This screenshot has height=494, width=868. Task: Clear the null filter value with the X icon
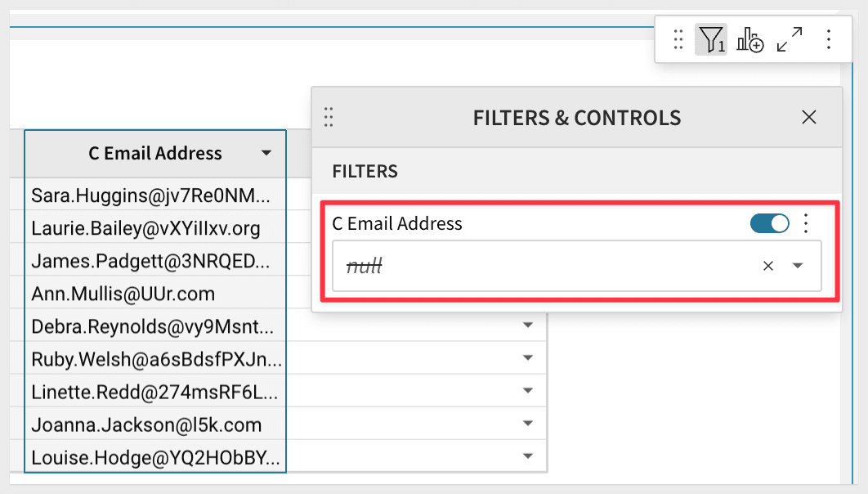coord(767,265)
